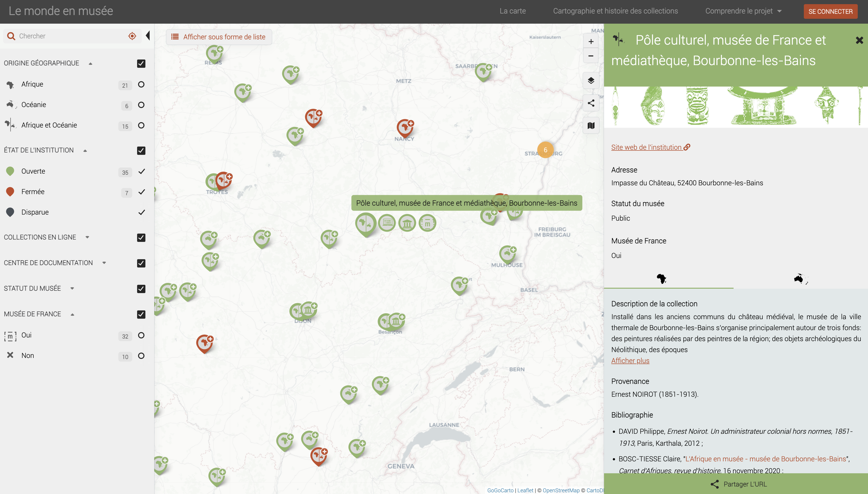868x494 pixels.
Task: Click the Musée de France round icon
Action: [x=427, y=223]
